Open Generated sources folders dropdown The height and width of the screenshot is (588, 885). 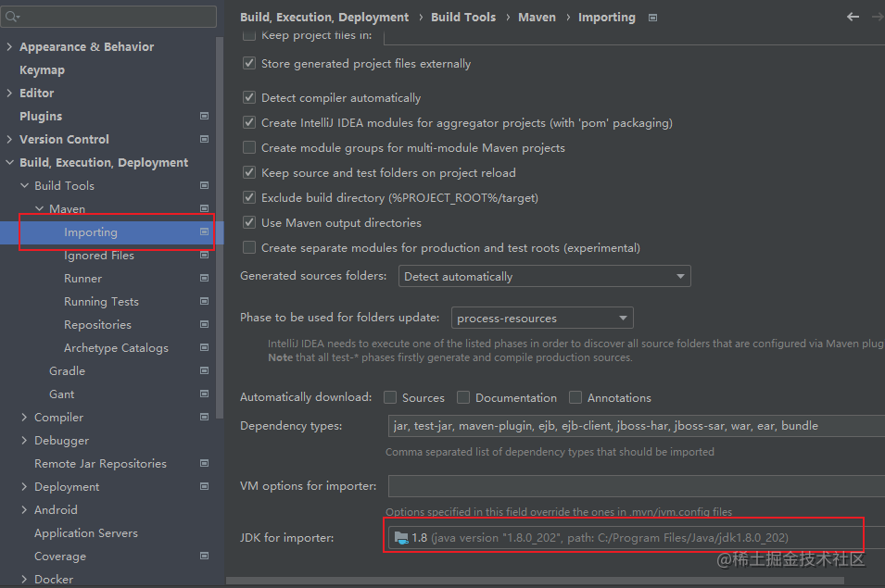point(545,276)
